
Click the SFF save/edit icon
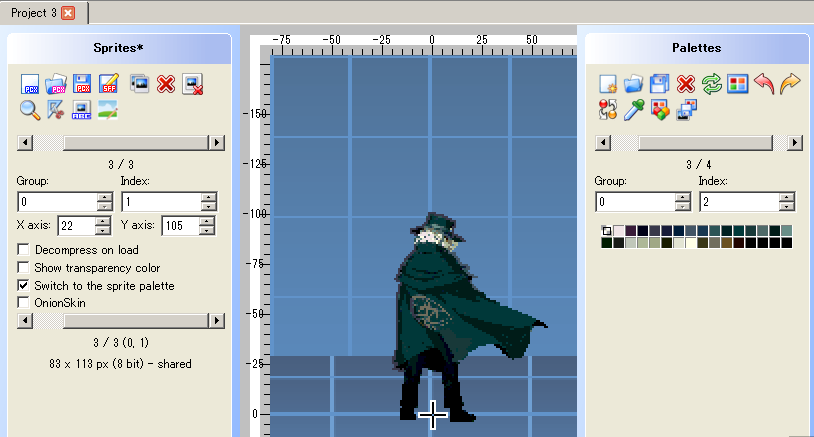109,84
